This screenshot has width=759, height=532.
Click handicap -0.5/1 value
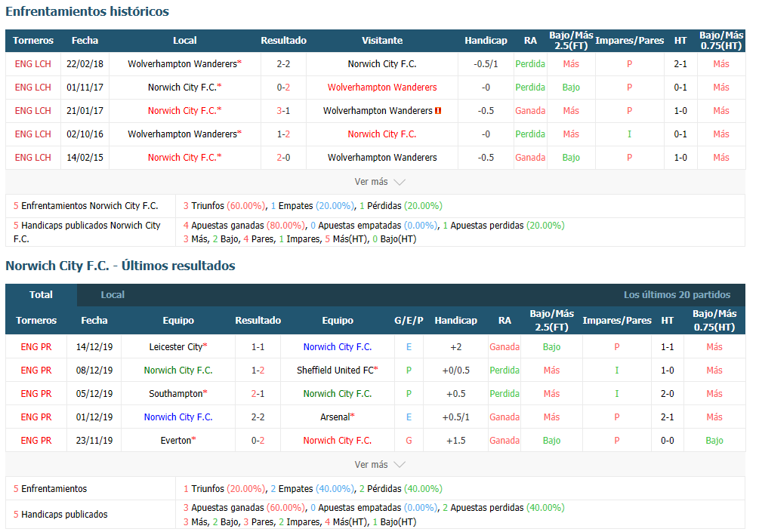pos(486,64)
